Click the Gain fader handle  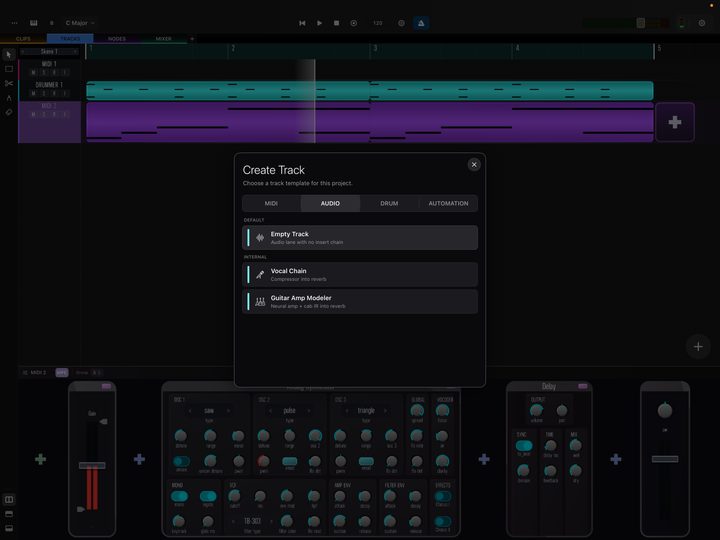pyautogui.click(x=92, y=465)
